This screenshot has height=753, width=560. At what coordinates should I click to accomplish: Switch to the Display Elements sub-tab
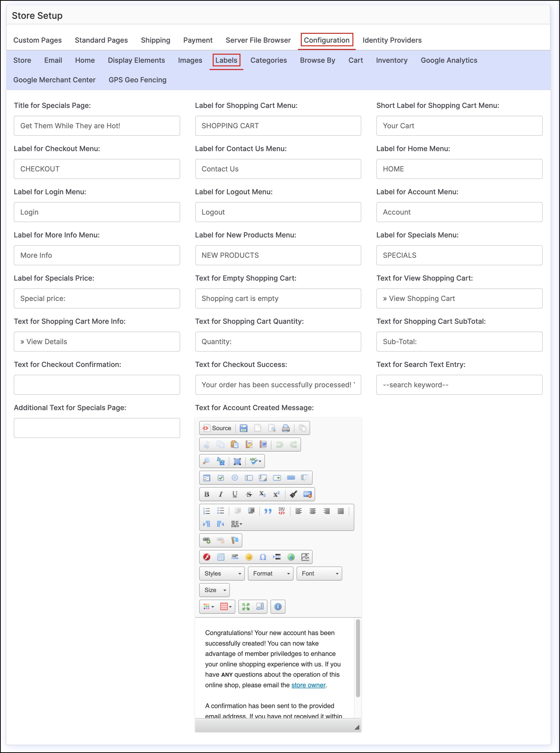coord(136,60)
